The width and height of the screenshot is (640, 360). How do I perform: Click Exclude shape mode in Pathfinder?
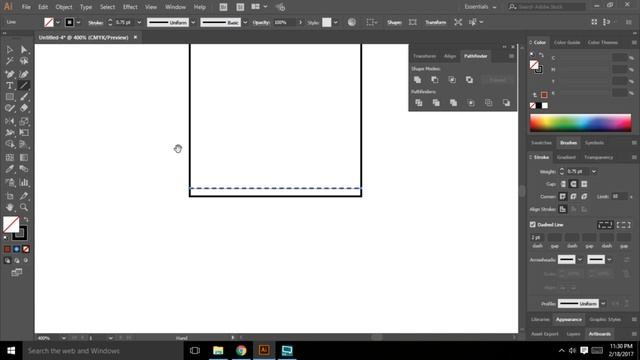(x=470, y=80)
